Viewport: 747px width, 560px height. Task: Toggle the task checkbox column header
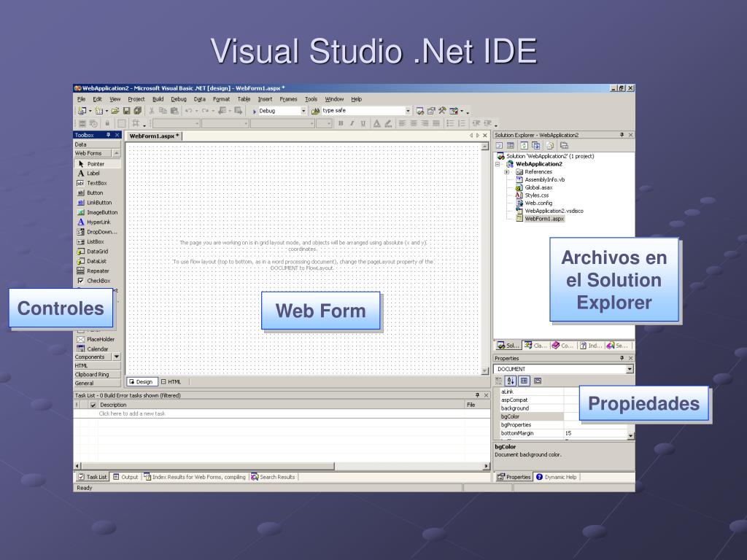tap(93, 405)
